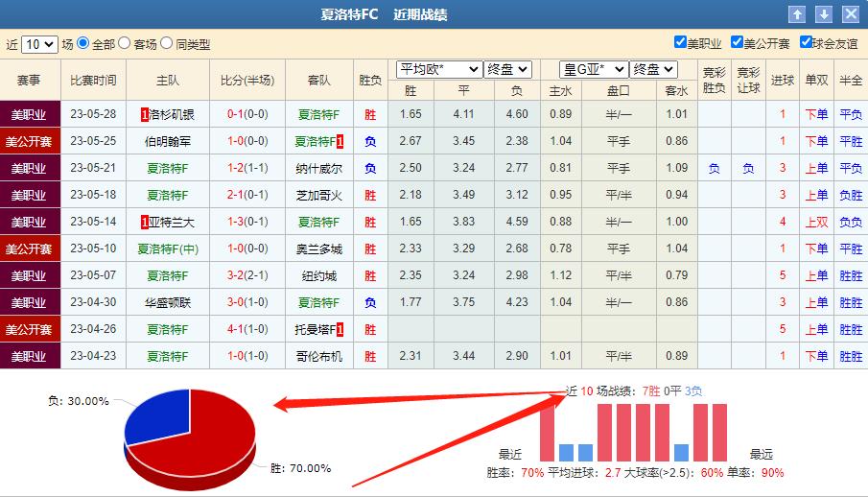Open the 终盘 dropdown beside 平均欧*

[507, 69]
